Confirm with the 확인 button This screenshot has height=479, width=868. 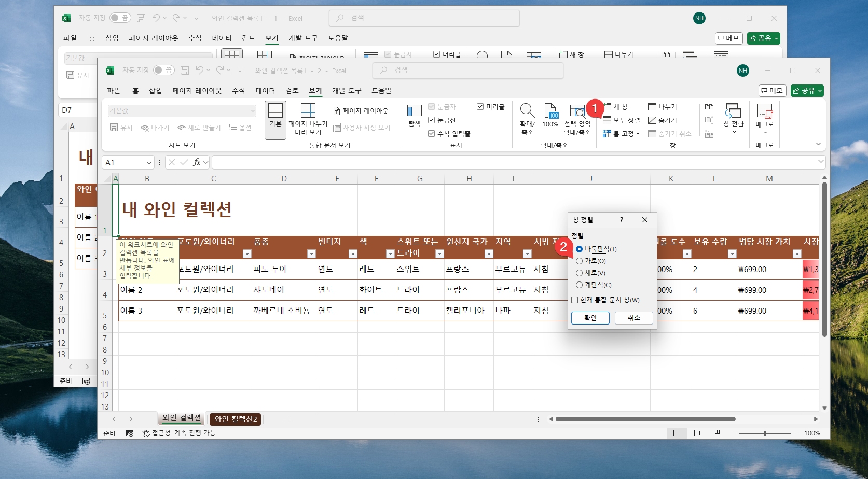coord(590,318)
